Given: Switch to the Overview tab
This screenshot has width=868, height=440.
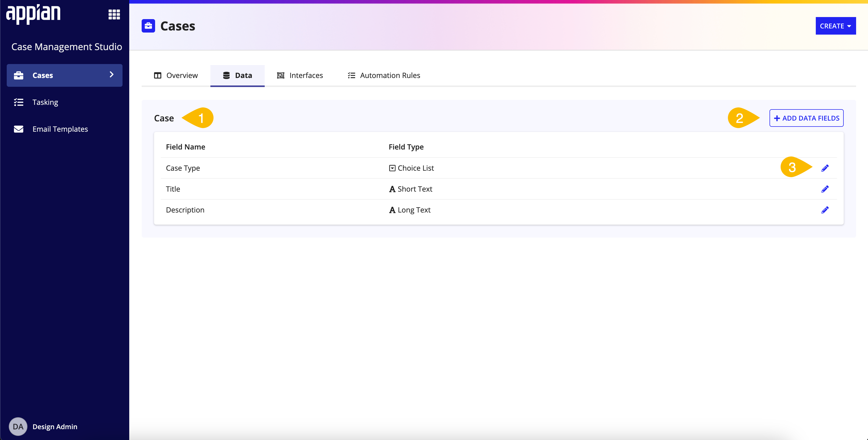Looking at the screenshot, I should (x=176, y=75).
